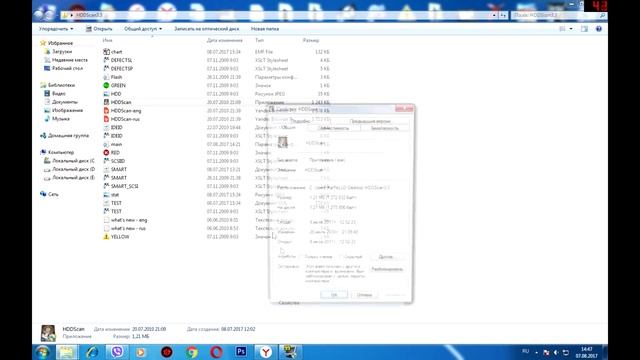The width and height of the screenshot is (640, 360).
Task: Select the SCSBD stylesheet icon
Action: 106,161
